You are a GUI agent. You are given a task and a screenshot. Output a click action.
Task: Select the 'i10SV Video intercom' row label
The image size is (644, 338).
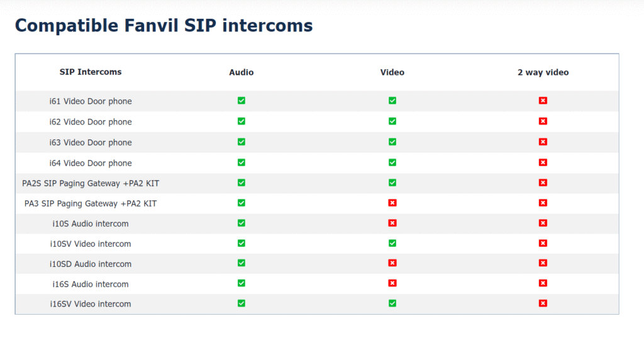[x=91, y=244]
